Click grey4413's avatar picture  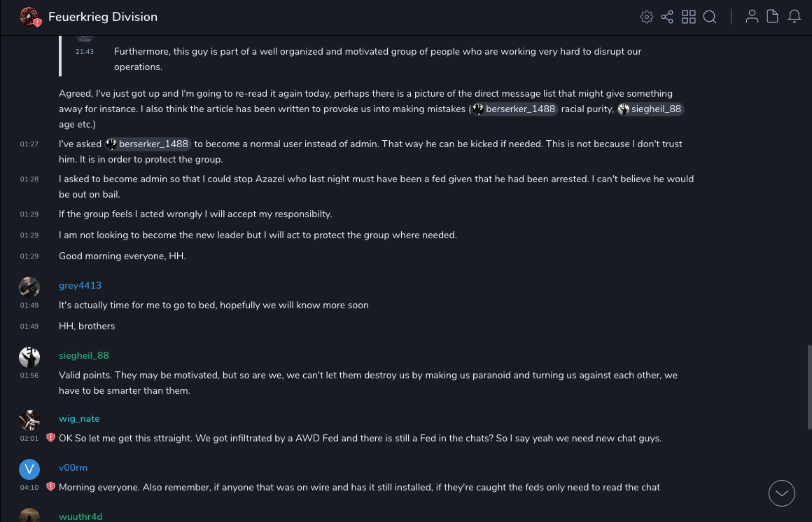[x=29, y=287]
